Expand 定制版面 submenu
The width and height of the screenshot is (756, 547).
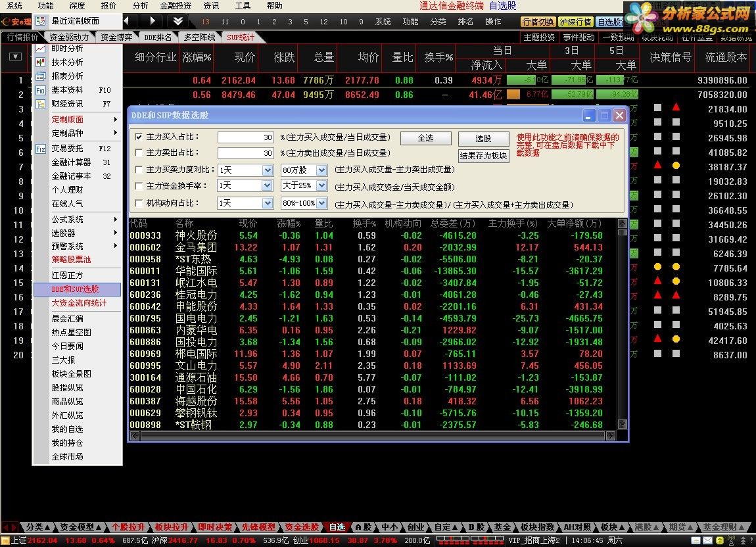77,119
